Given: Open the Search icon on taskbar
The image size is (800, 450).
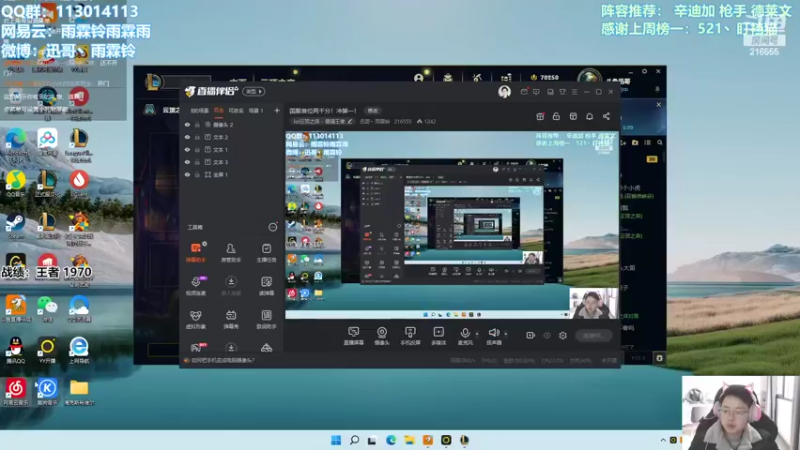Looking at the screenshot, I should click(354, 440).
